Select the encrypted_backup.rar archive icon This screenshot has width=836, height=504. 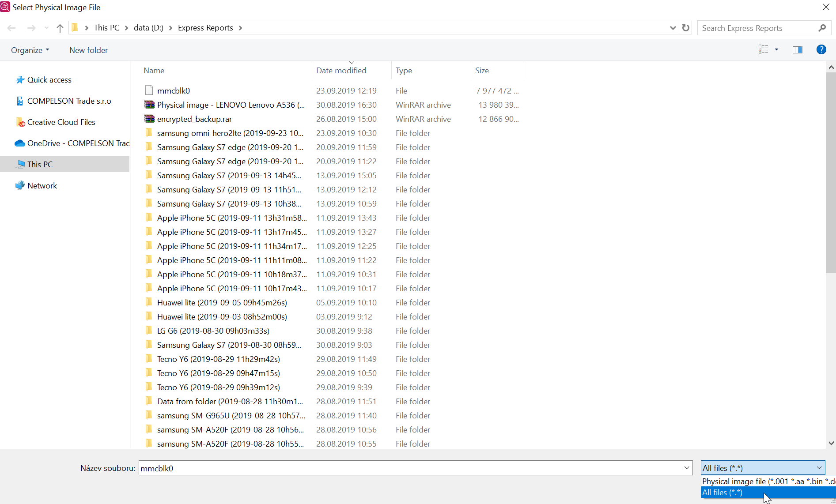point(149,119)
